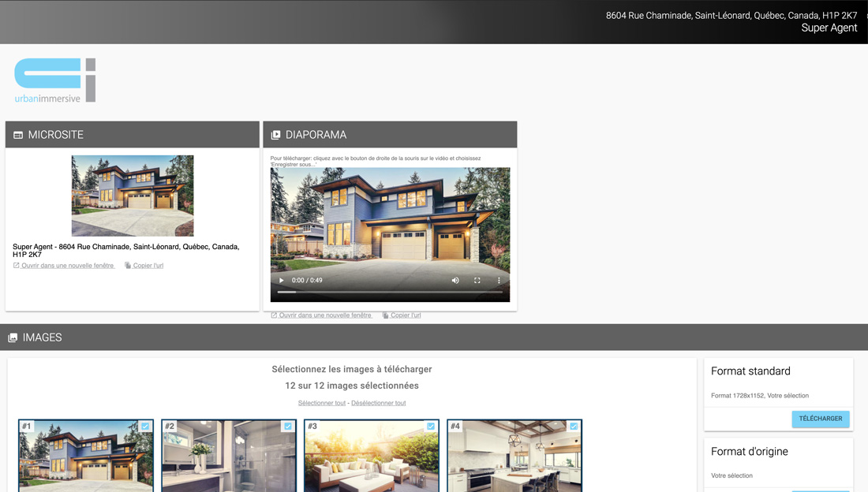
Task: Select image #2 bathroom thumbnail
Action: 229,456
